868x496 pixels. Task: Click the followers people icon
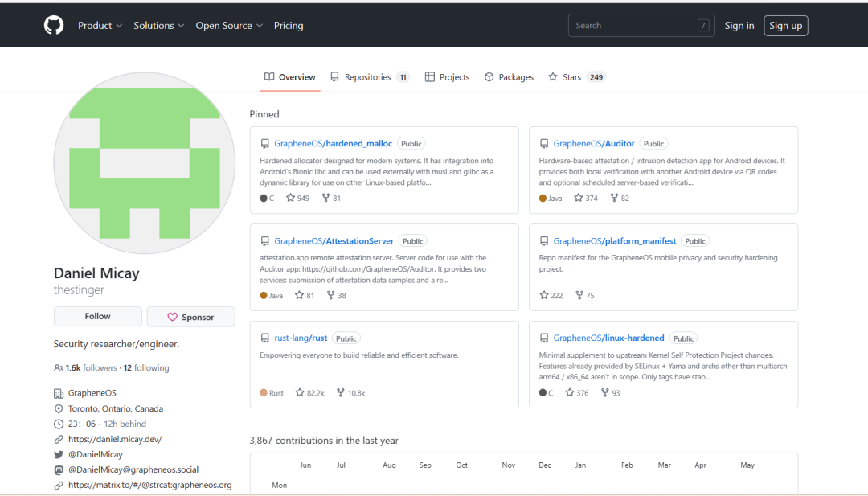point(58,367)
